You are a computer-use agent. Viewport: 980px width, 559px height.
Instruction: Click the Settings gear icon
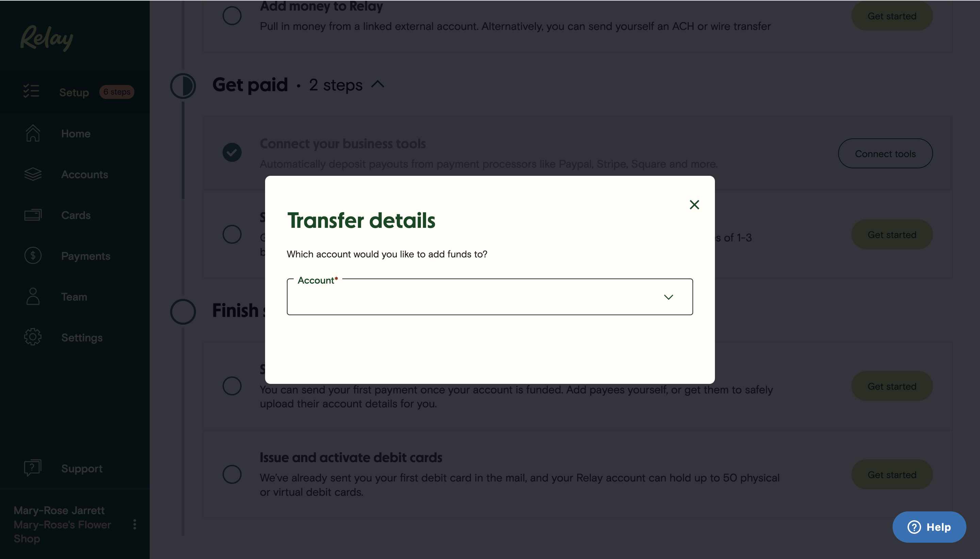(33, 337)
